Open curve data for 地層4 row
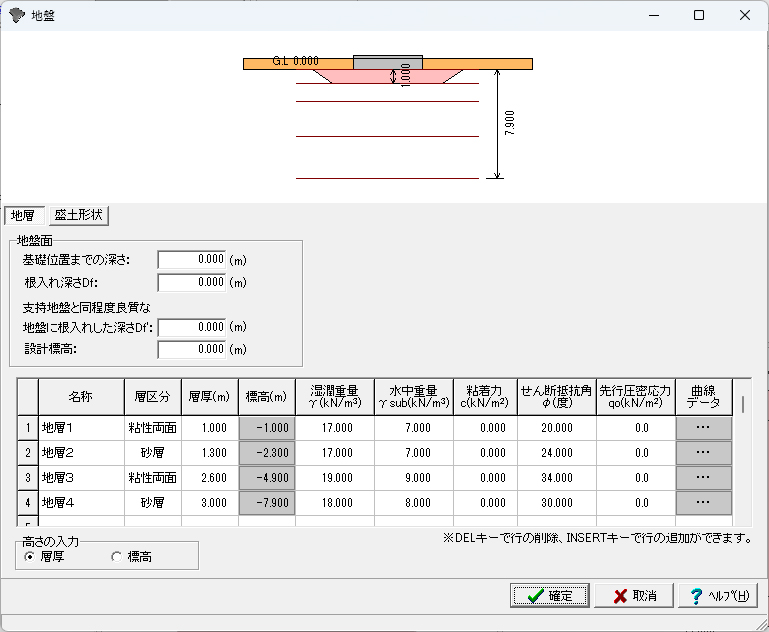 [x=703, y=503]
